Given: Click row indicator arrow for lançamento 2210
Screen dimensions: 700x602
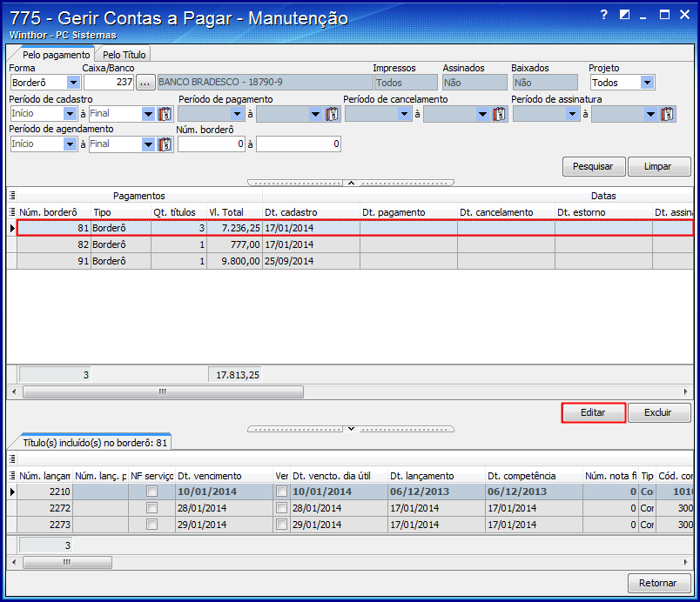Looking at the screenshot, I should click(12, 492).
